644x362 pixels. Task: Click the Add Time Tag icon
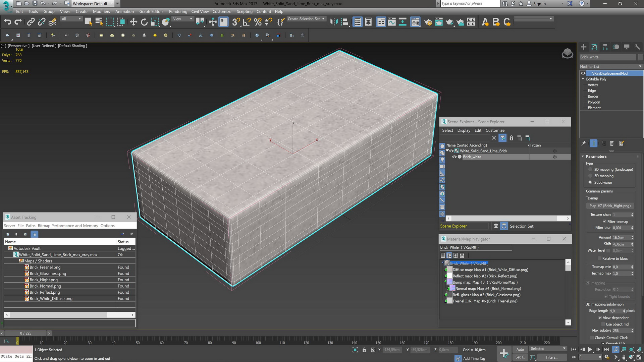click(x=458, y=358)
